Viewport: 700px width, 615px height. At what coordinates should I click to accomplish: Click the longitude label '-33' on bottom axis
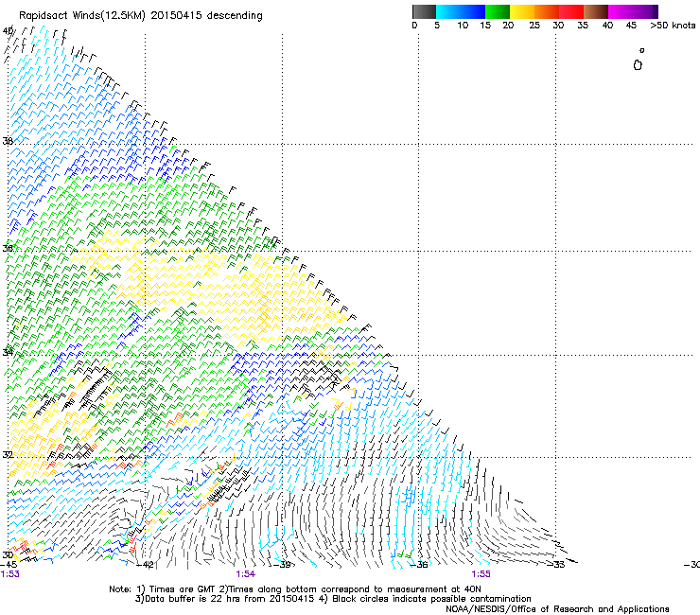coord(556,565)
